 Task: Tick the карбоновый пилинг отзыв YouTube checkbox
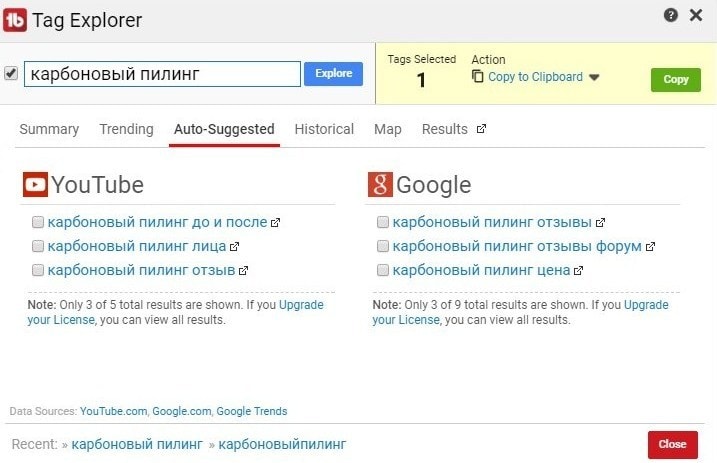[x=37, y=270]
